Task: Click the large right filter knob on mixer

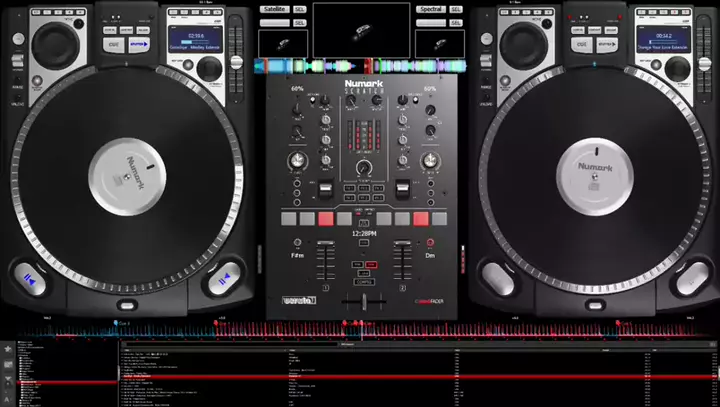Action: [430, 161]
